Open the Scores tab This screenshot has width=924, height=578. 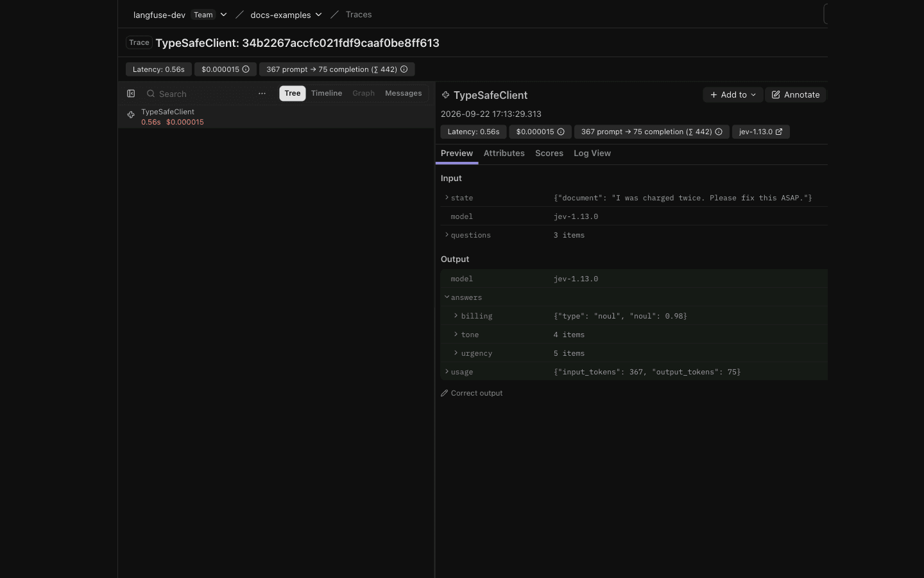click(x=549, y=153)
